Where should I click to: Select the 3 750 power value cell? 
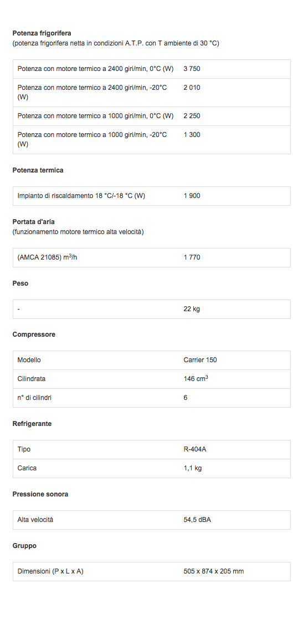click(x=192, y=69)
